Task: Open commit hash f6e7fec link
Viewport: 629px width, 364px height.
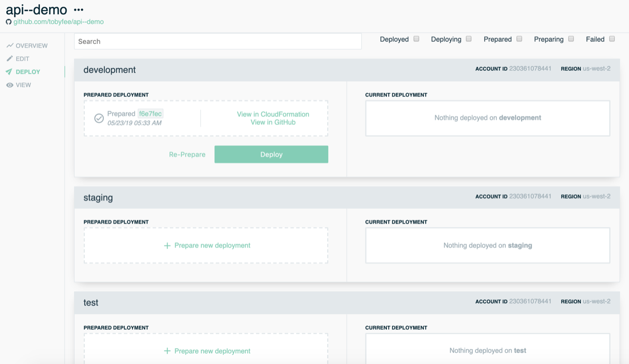Action: pyautogui.click(x=150, y=114)
